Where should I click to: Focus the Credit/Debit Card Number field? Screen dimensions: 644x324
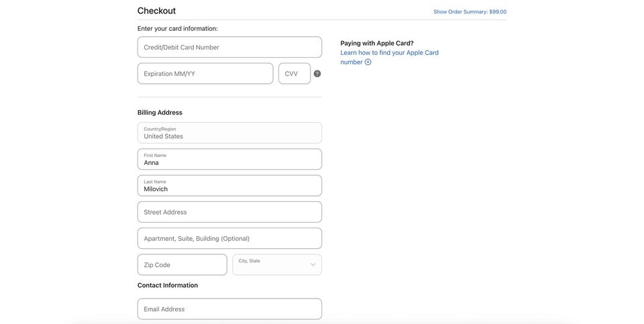(x=229, y=47)
